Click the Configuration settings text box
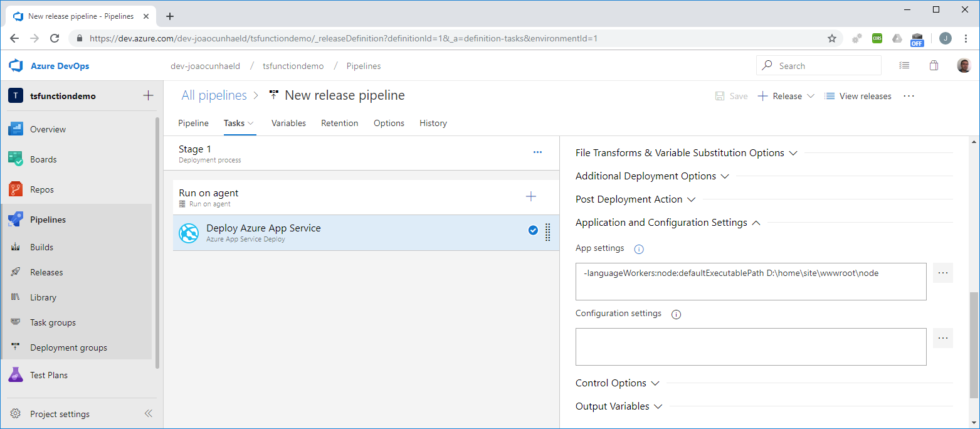Image resolution: width=980 pixels, height=429 pixels. point(751,347)
